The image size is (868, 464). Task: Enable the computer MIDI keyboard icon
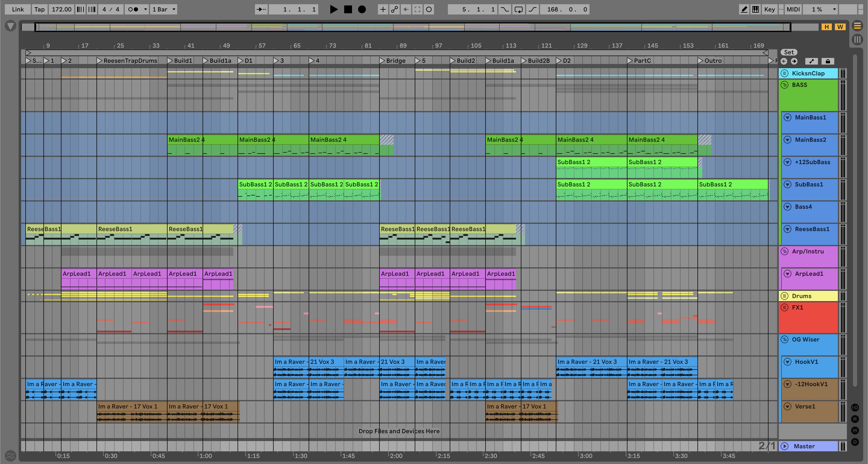(756, 9)
